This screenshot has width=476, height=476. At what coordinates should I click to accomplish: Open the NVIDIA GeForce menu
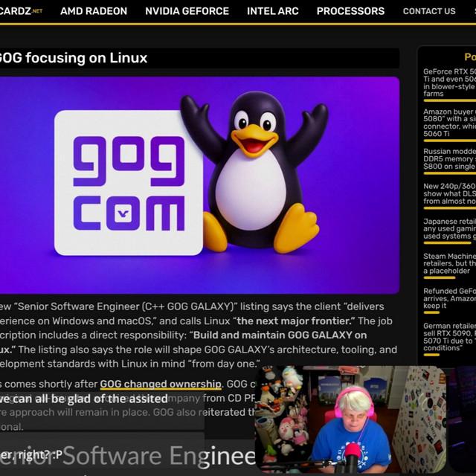[x=187, y=11]
